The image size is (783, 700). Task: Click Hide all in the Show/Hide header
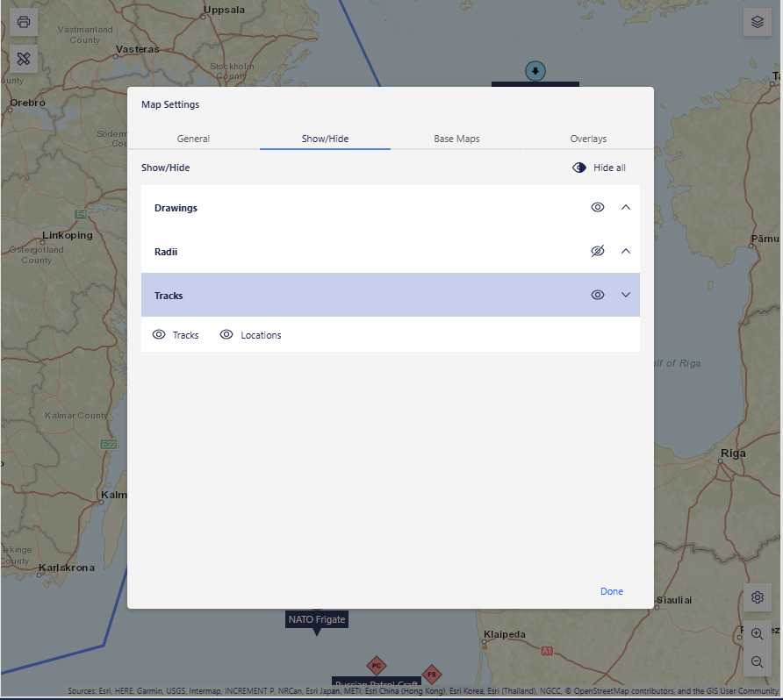point(599,168)
